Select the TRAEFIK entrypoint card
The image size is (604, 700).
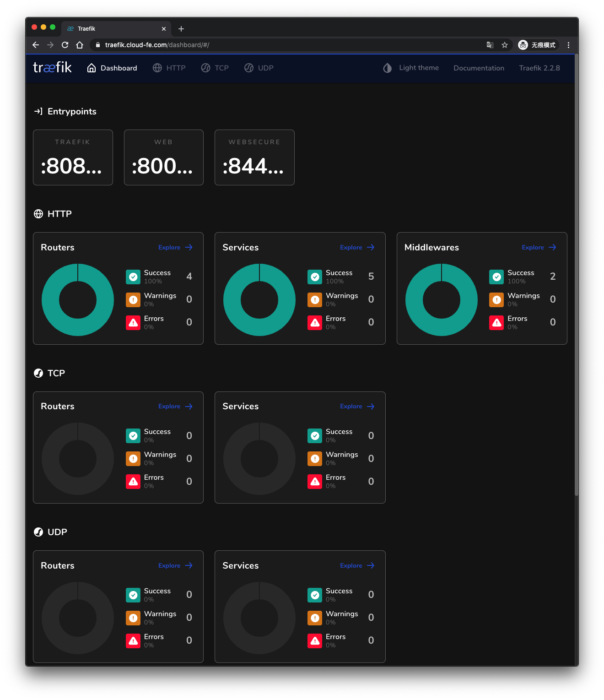pyautogui.click(x=73, y=157)
